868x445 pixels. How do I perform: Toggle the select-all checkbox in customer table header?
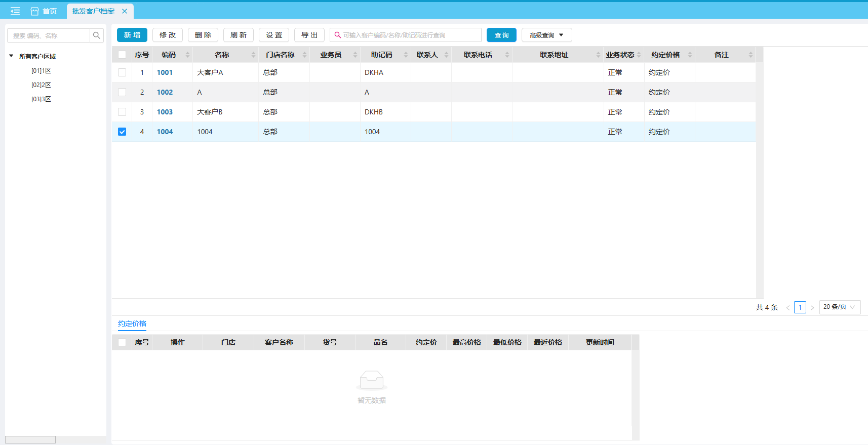[x=122, y=55]
